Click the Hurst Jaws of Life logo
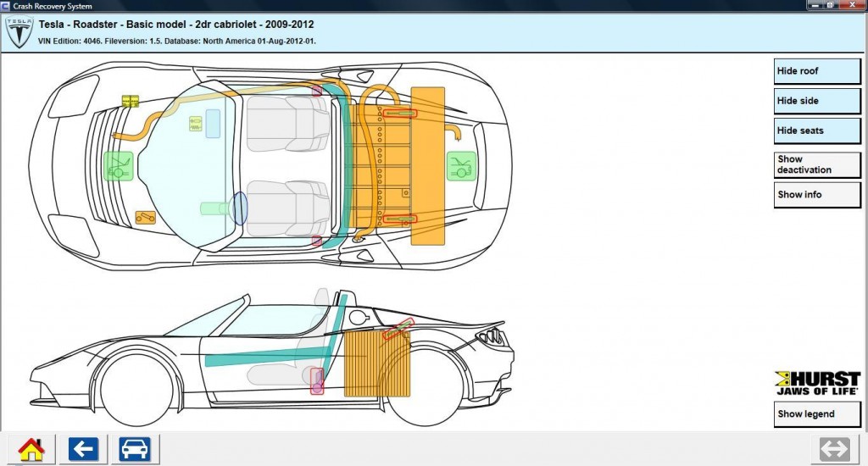 coord(817,383)
